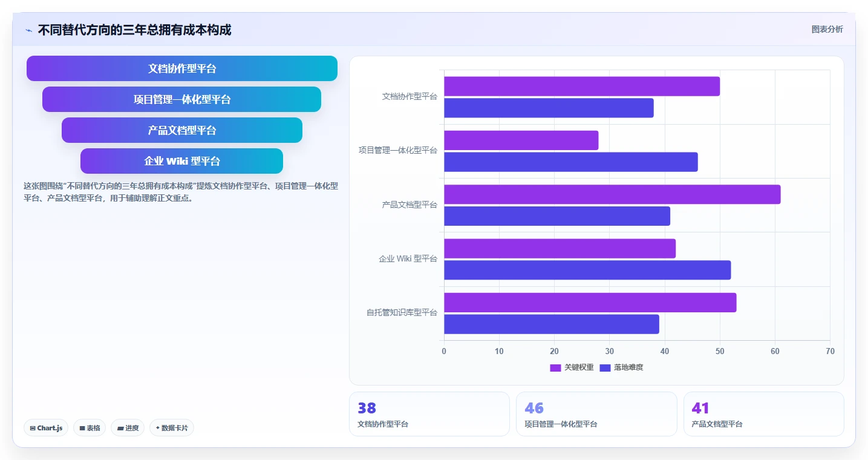Click the blue 落地难度 bar for 自托管知识库型平台

coord(552,324)
